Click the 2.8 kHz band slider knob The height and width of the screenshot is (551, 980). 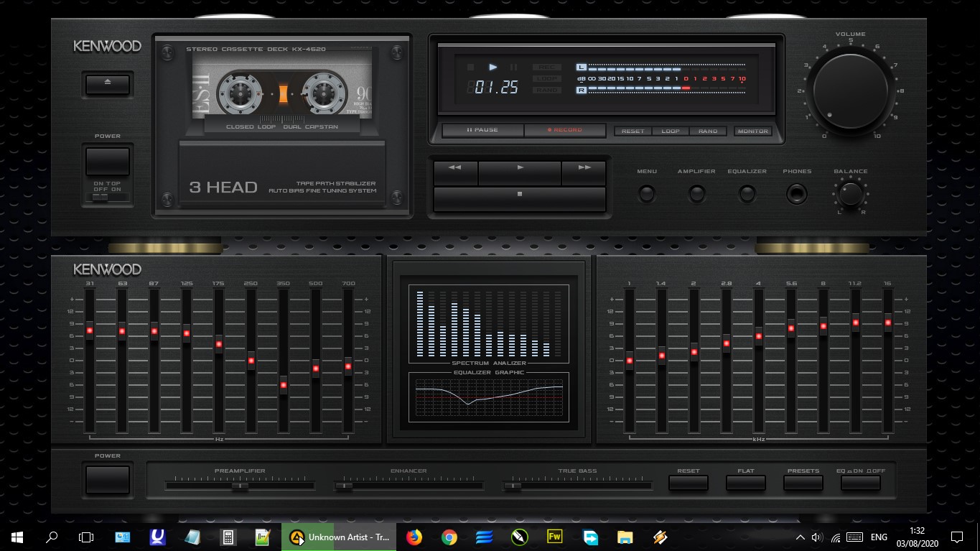(727, 343)
